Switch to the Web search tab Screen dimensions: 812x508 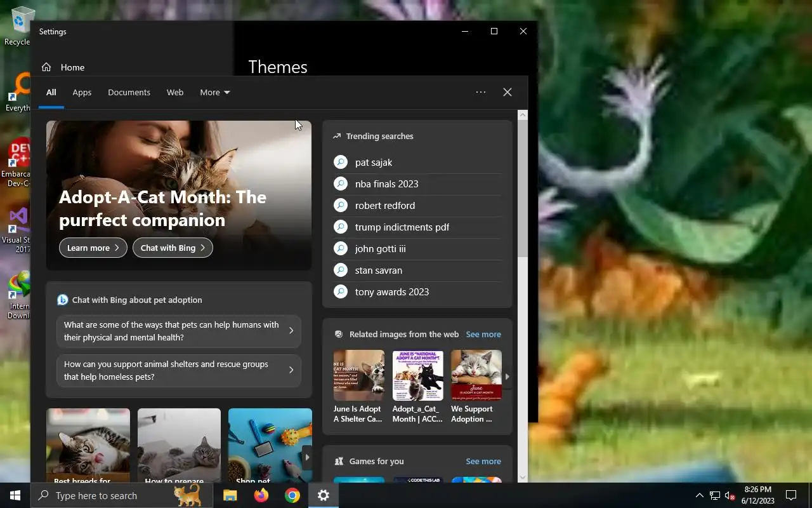(175, 93)
